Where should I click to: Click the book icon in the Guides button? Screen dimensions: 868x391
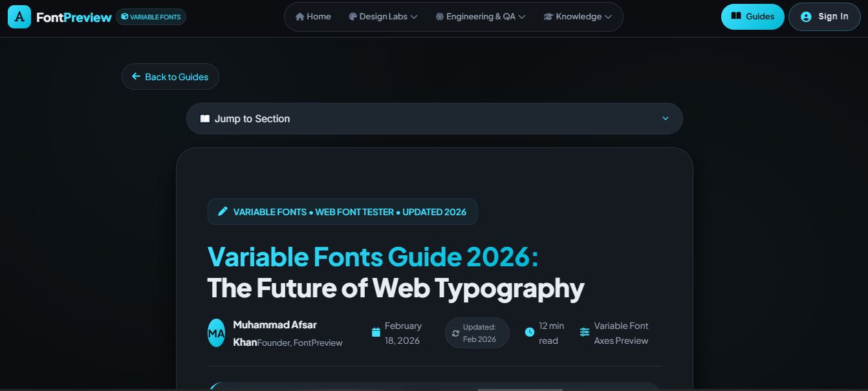tap(736, 16)
